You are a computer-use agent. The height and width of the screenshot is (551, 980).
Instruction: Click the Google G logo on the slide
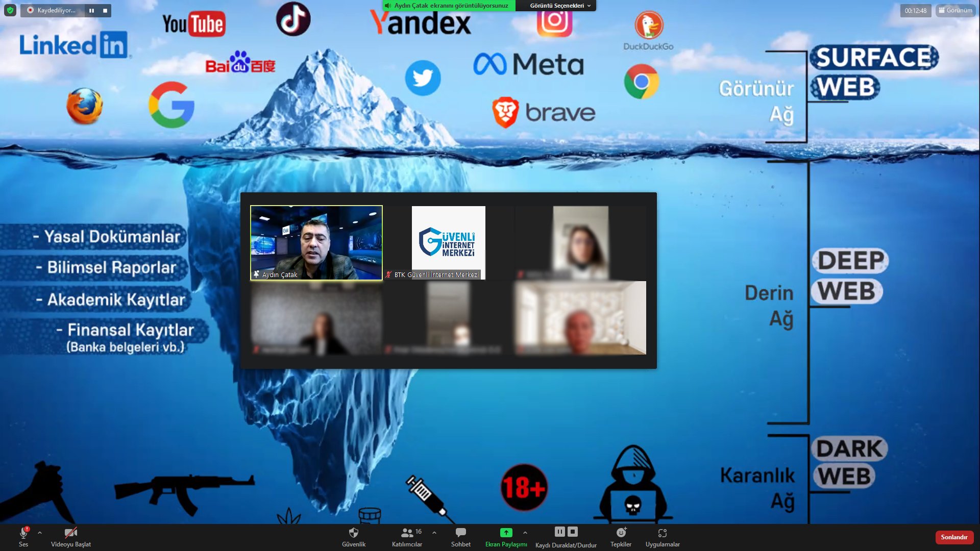[x=171, y=105]
